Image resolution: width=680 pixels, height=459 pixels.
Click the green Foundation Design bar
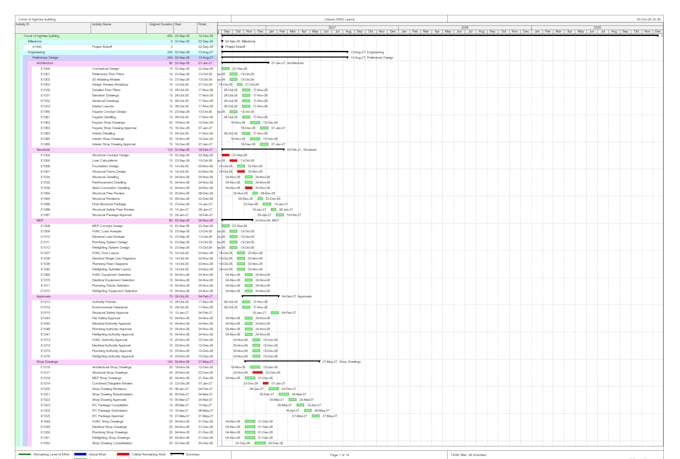241,166
